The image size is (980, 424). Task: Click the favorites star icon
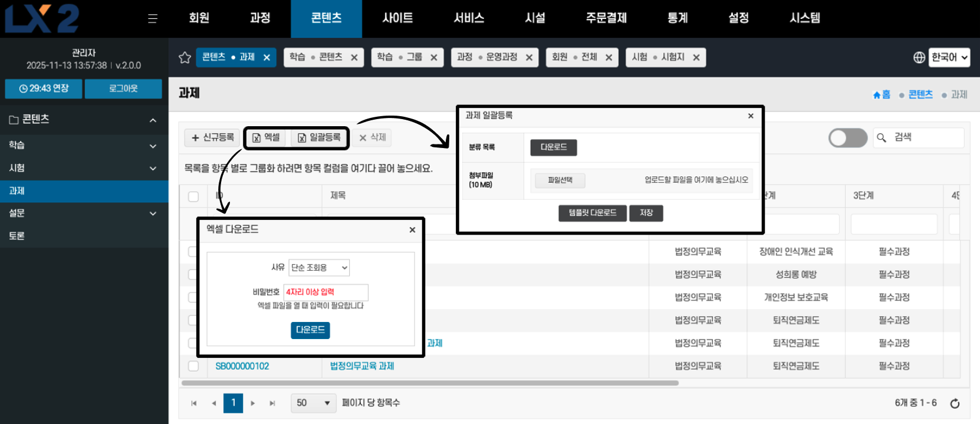click(x=185, y=57)
